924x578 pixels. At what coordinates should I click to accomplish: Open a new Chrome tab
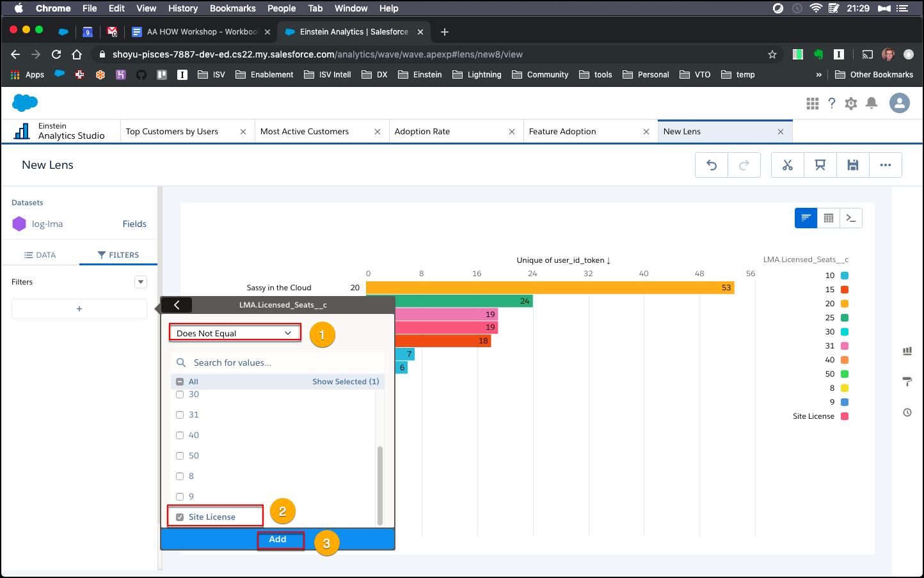445,32
